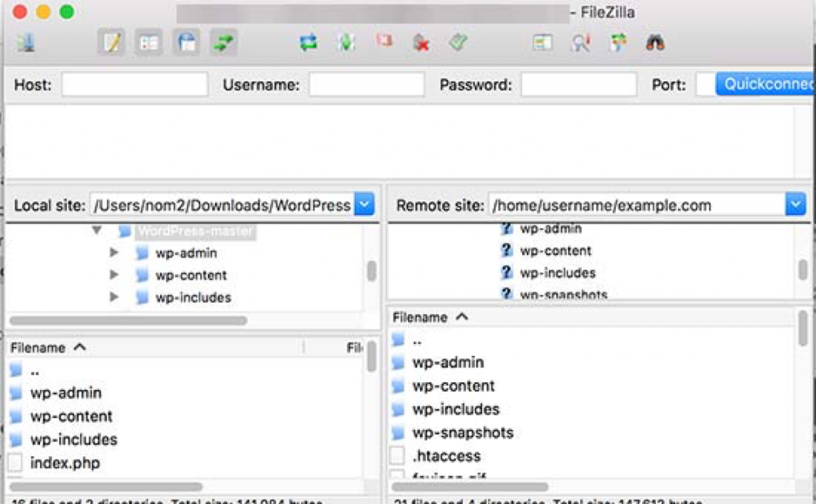
Task: Click the green zoom window button
Action: 67,11
